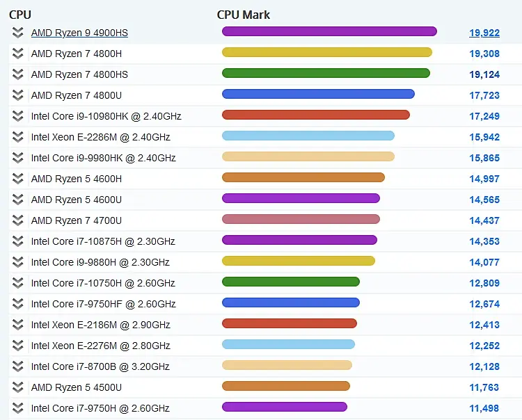Click the 11,498 CPU Mark score
Viewport: 522px width, 420px height.
click(484, 408)
